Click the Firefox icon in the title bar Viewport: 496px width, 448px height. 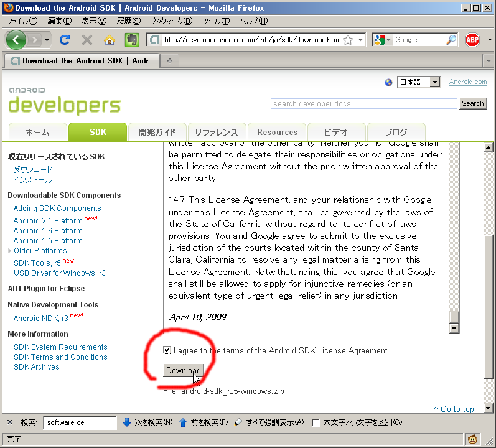[8, 8]
